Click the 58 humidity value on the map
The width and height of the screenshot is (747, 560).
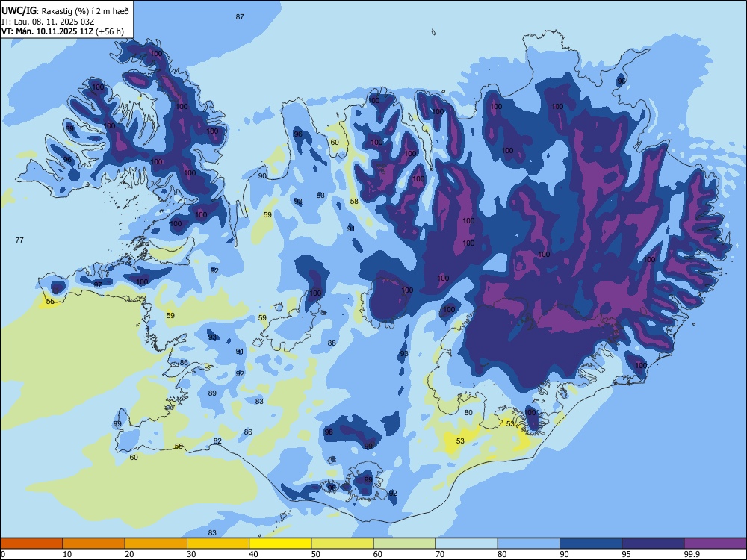pos(354,202)
